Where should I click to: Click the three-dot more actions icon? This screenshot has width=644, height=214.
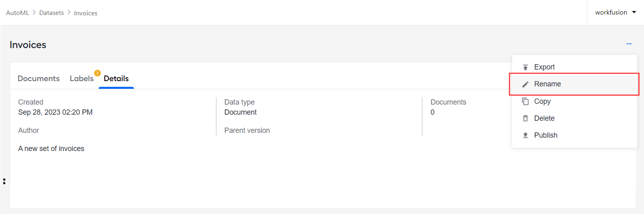pos(629,44)
